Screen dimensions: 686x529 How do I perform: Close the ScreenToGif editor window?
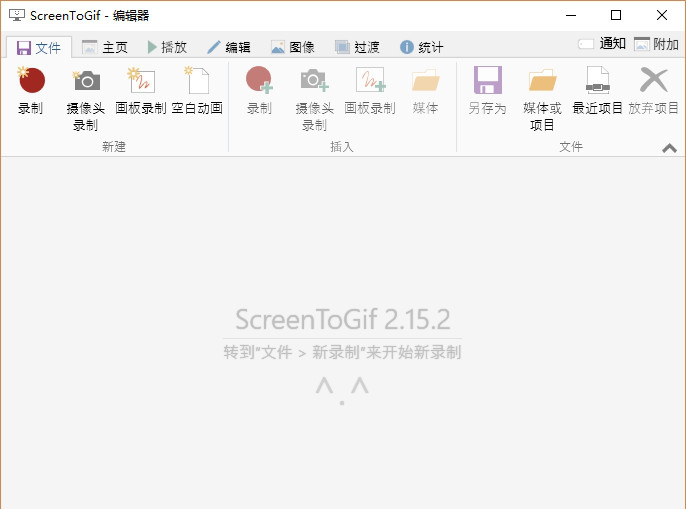coord(662,15)
